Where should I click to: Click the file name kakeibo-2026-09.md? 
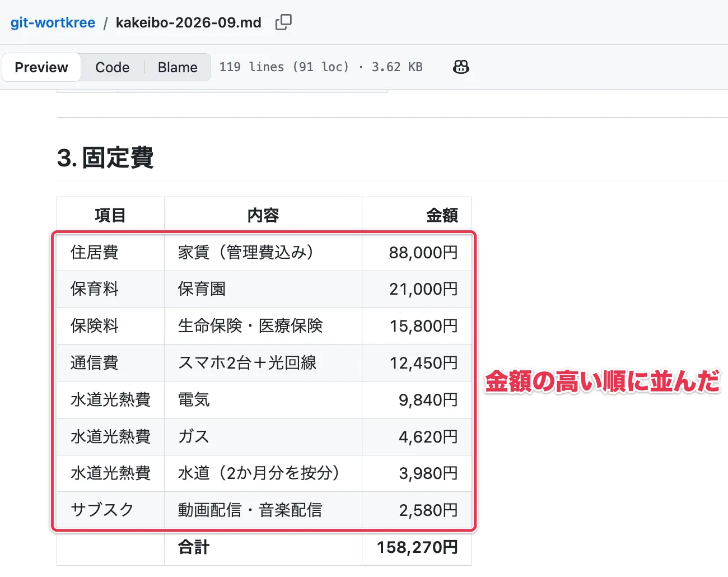click(x=189, y=22)
